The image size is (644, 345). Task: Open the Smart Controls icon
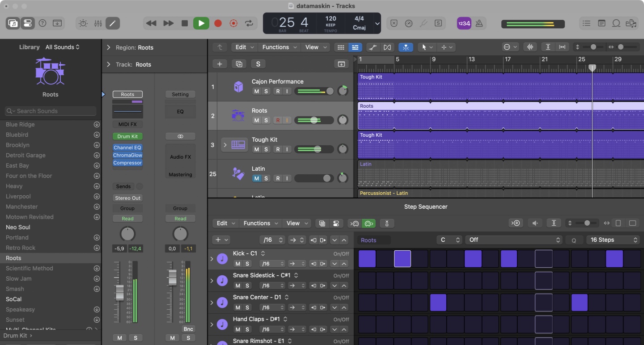[x=83, y=23]
